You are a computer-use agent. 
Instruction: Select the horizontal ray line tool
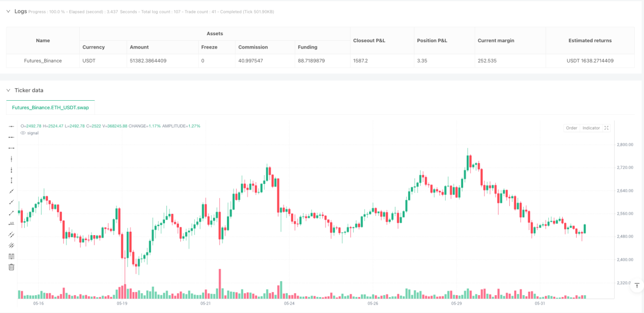click(x=11, y=137)
